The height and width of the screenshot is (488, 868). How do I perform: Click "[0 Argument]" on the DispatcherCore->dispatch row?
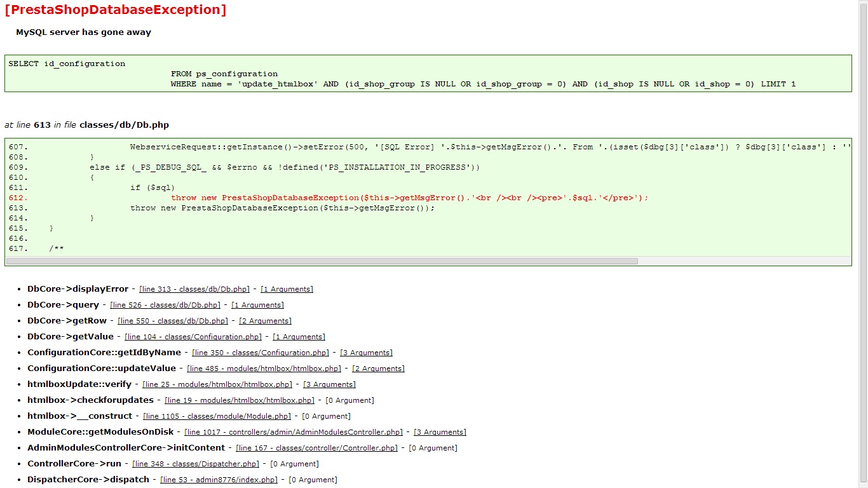point(313,480)
